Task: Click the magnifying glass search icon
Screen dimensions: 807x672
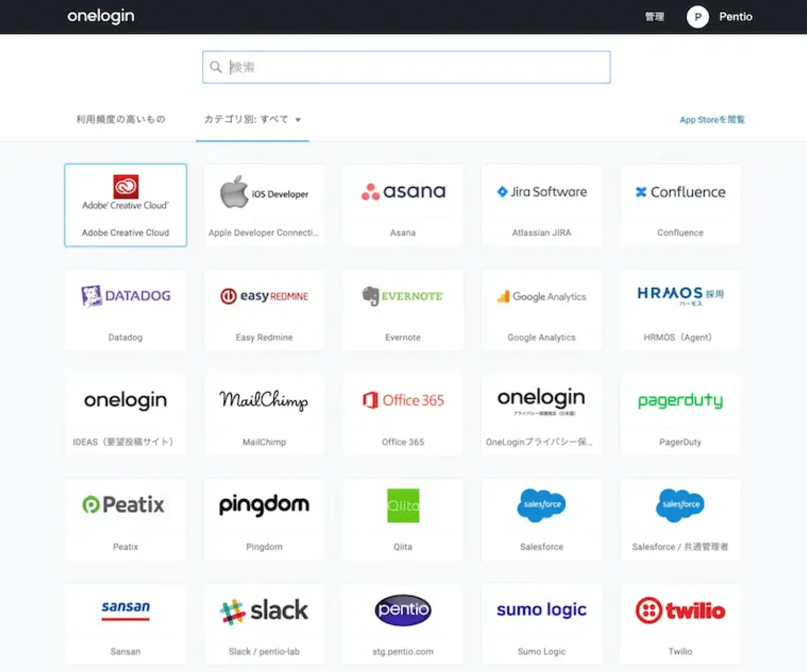Action: tap(216, 67)
